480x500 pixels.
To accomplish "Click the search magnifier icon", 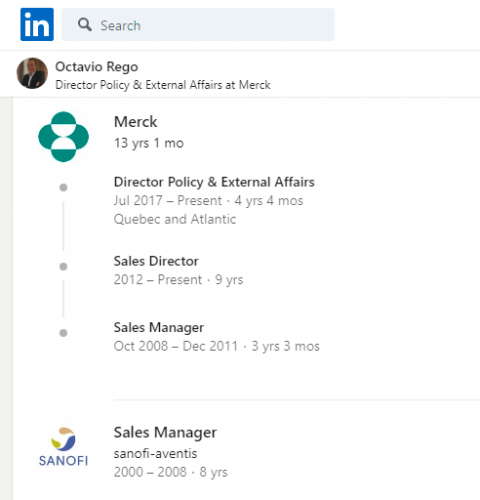I will pyautogui.click(x=85, y=25).
